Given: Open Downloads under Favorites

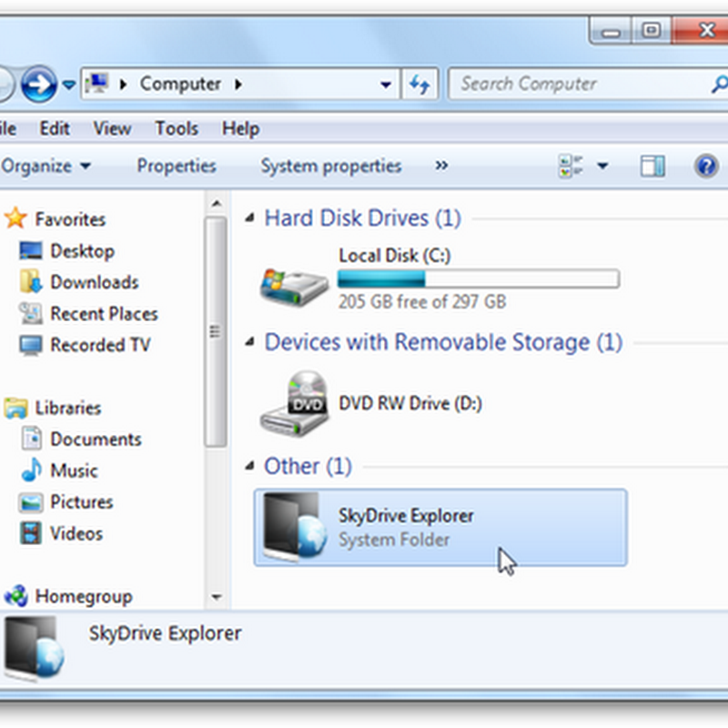Looking at the screenshot, I should [95, 282].
